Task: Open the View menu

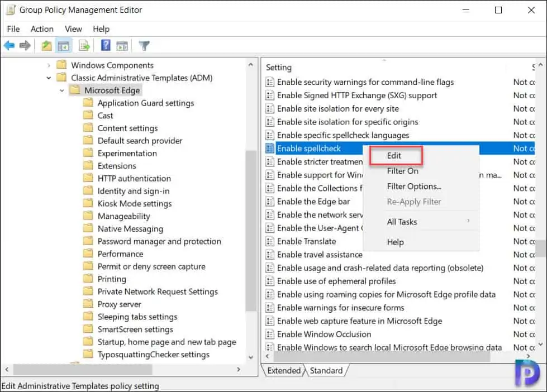Action: click(x=73, y=29)
